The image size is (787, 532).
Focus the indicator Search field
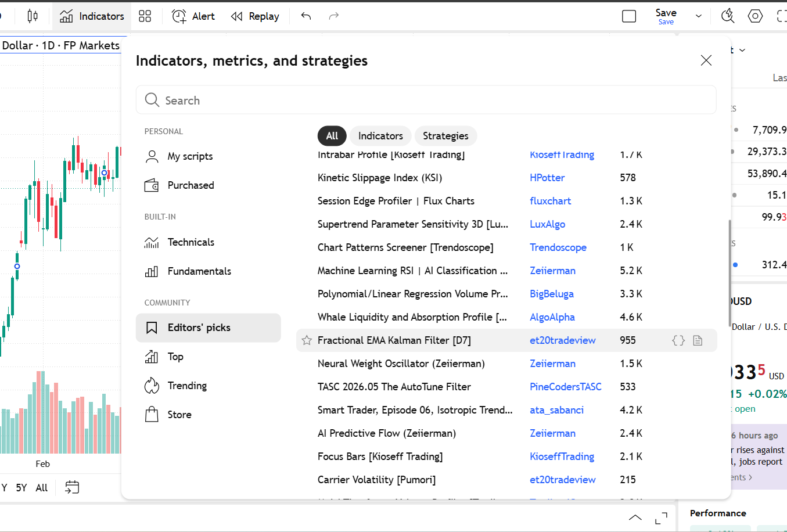pyautogui.click(x=426, y=100)
